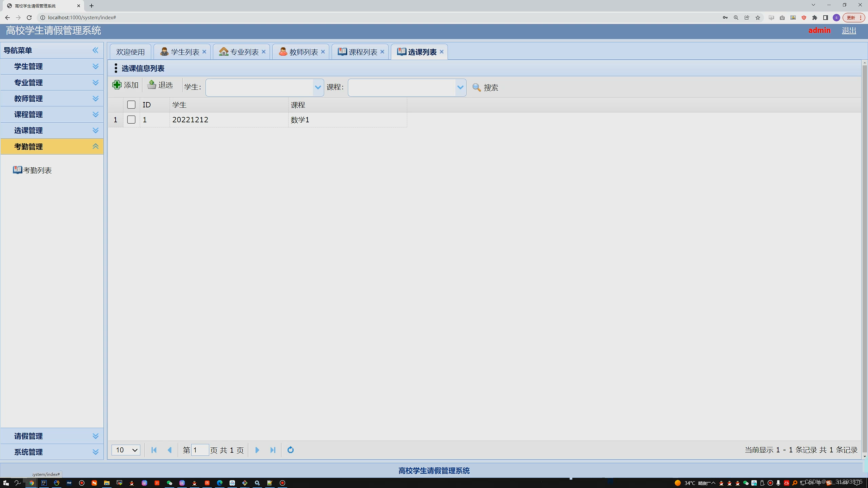Click the page number input field

(200, 450)
